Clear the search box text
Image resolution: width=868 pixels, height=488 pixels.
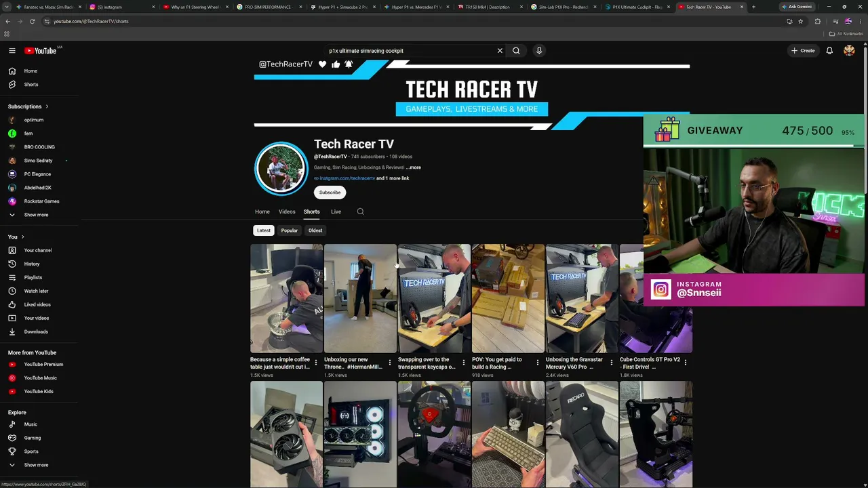pos(500,51)
